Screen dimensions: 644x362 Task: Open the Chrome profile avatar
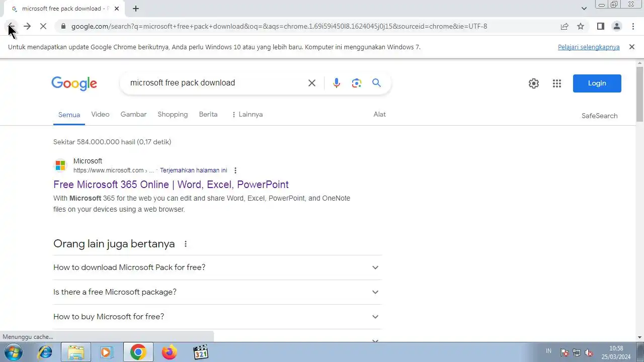617,26
